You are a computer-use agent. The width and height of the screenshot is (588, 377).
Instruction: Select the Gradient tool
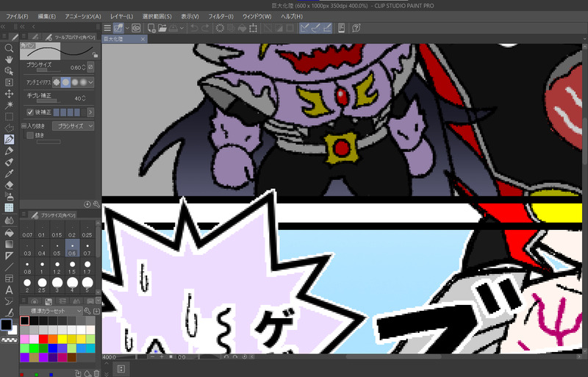click(x=9, y=244)
